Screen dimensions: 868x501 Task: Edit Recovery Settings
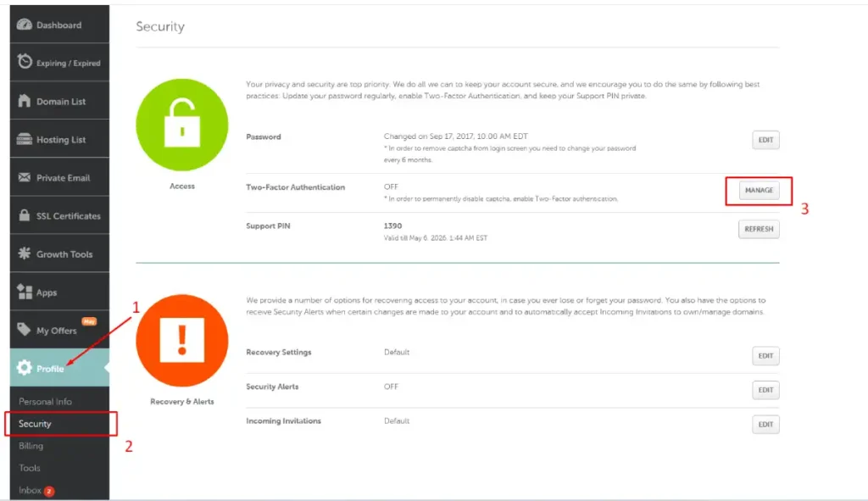click(765, 356)
